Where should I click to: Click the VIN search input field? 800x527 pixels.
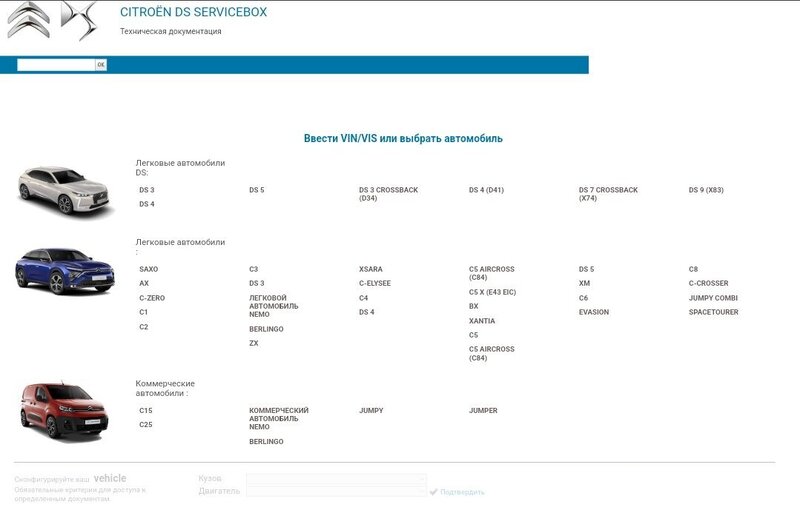click(56, 65)
